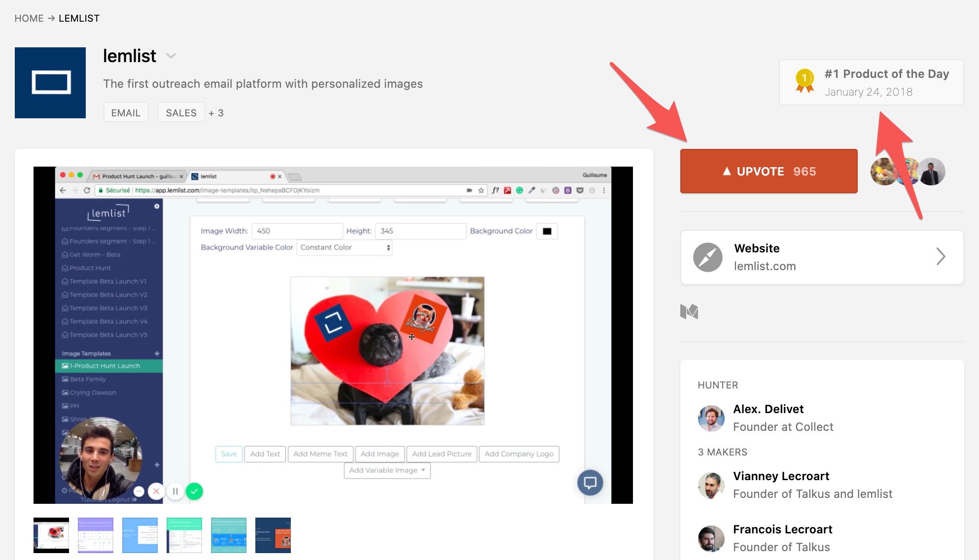Viewport: 979px width, 560px height.
Task: Expand the Website card chevron arrow
Action: (x=941, y=256)
